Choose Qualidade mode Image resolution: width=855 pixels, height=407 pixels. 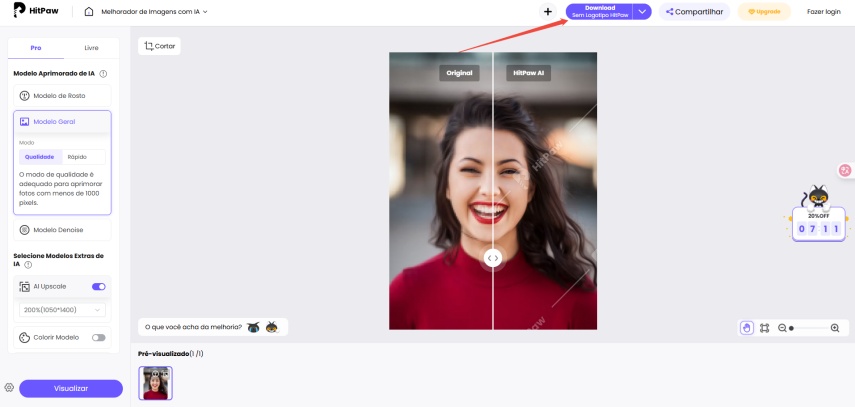tap(39, 157)
